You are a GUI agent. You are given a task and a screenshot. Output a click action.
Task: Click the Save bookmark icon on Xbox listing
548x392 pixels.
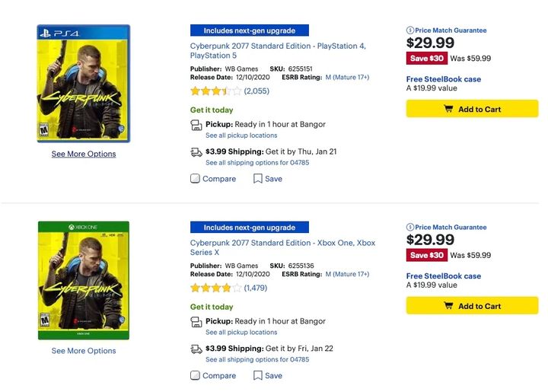click(258, 375)
